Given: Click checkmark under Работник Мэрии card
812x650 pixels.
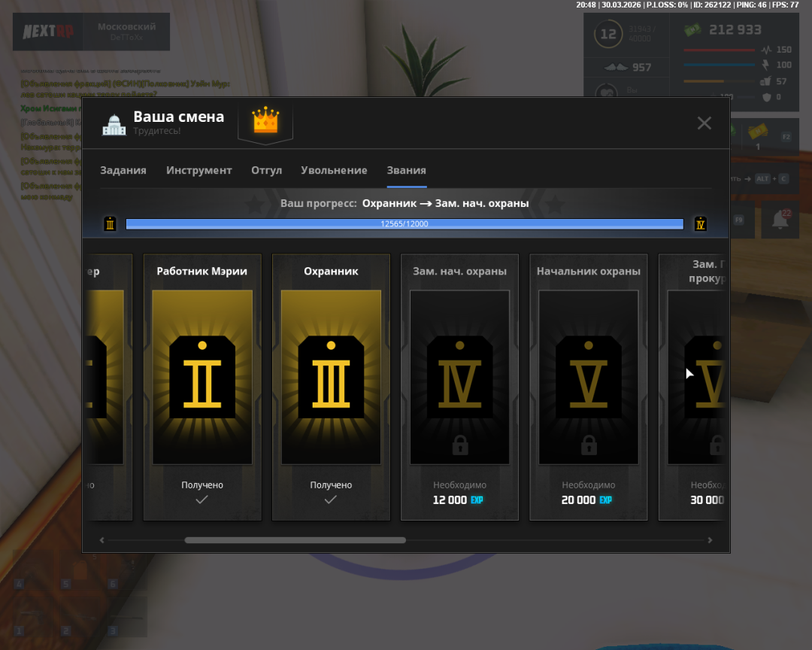Looking at the screenshot, I should pyautogui.click(x=202, y=500).
